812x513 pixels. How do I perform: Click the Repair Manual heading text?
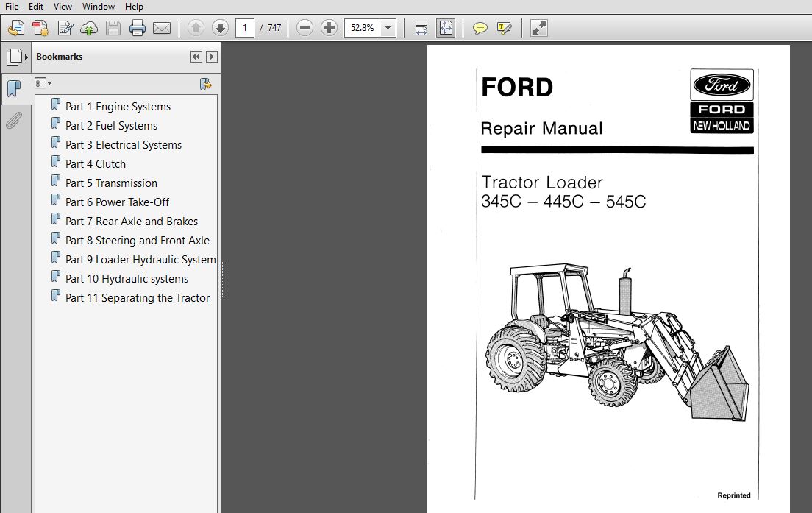click(x=541, y=129)
